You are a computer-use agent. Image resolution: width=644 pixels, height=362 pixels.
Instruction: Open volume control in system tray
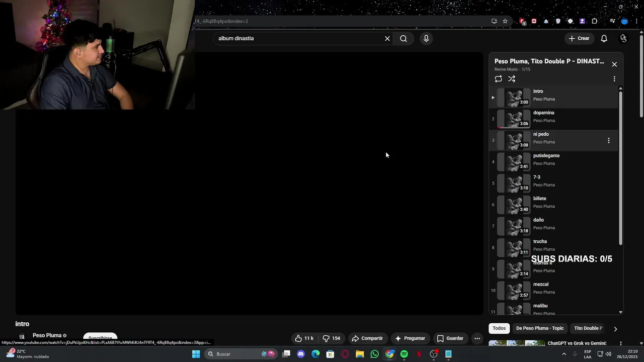click(x=609, y=354)
